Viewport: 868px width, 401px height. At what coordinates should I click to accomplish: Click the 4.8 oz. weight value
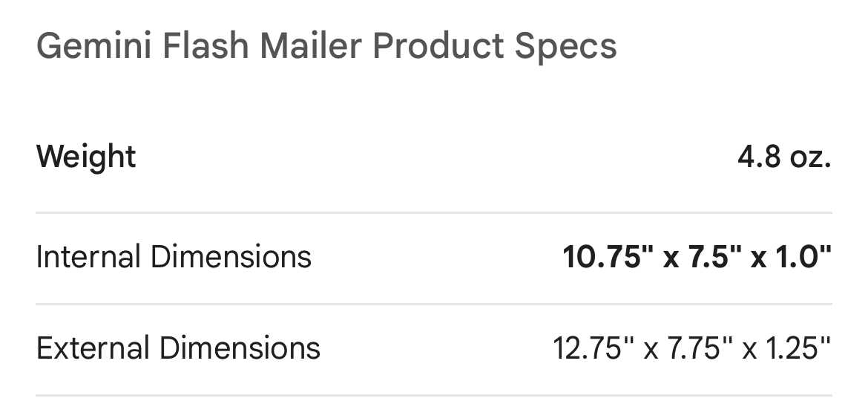tap(784, 157)
